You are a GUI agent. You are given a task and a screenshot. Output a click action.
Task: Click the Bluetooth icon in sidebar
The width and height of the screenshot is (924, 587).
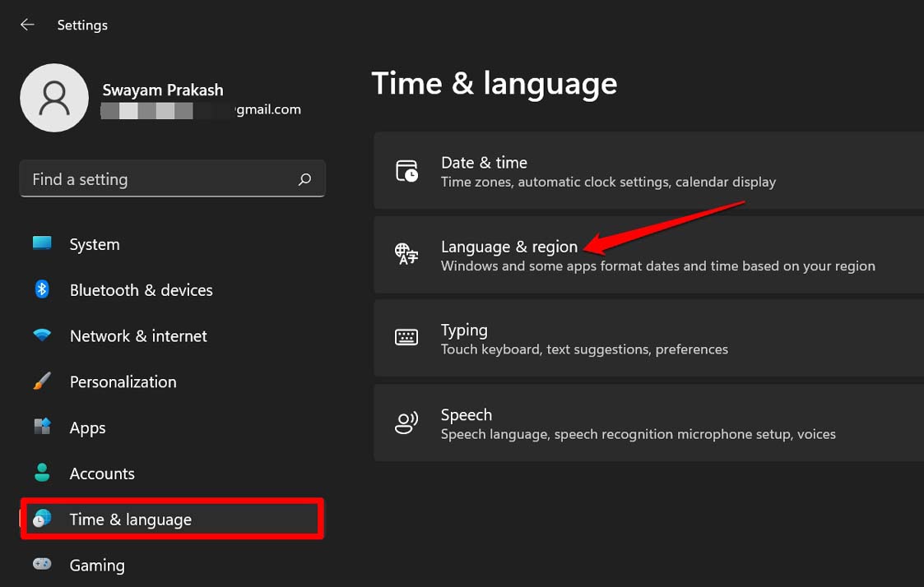pos(42,289)
